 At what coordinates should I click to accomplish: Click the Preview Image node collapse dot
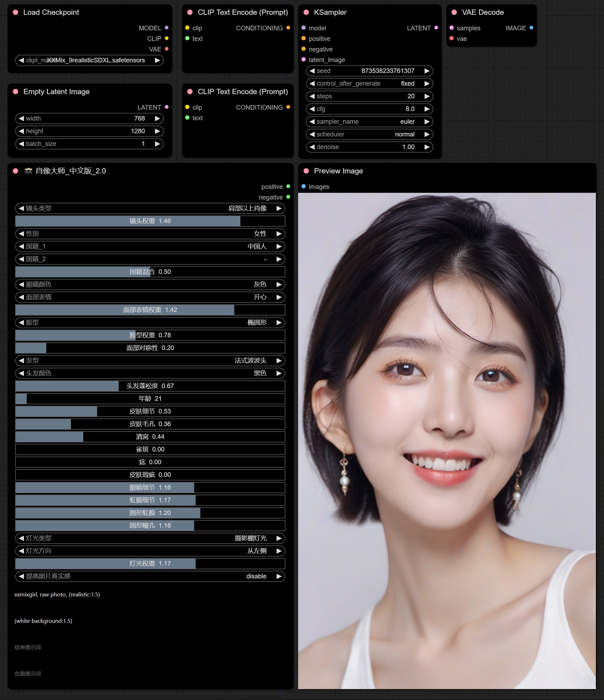click(x=306, y=171)
